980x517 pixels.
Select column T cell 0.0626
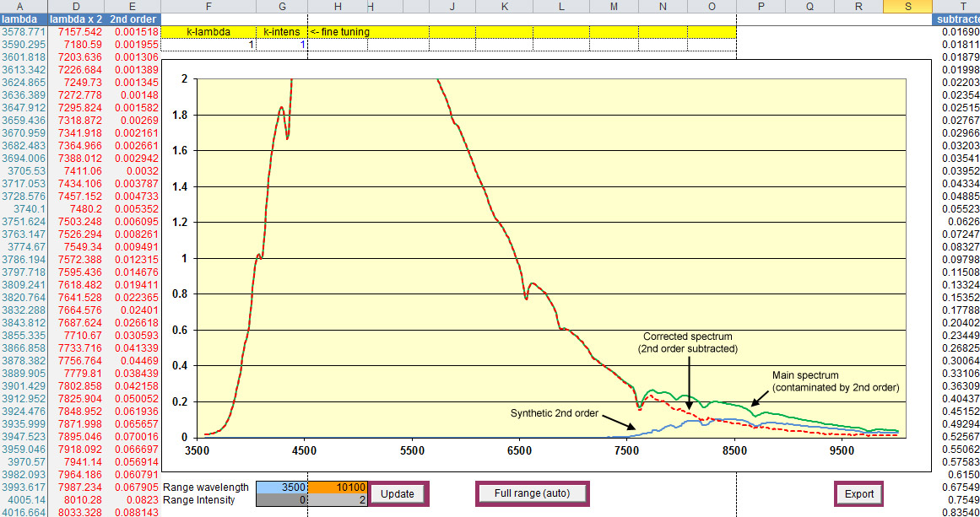pyautogui.click(x=956, y=221)
